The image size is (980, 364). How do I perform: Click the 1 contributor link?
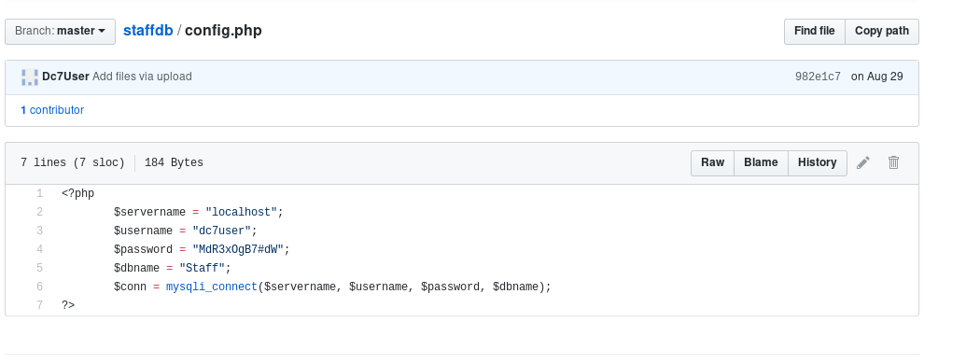(52, 110)
